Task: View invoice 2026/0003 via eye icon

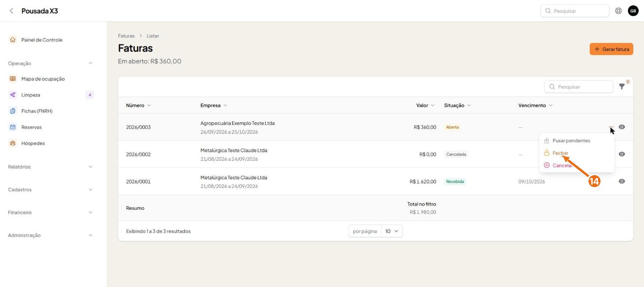Action: 622,127
